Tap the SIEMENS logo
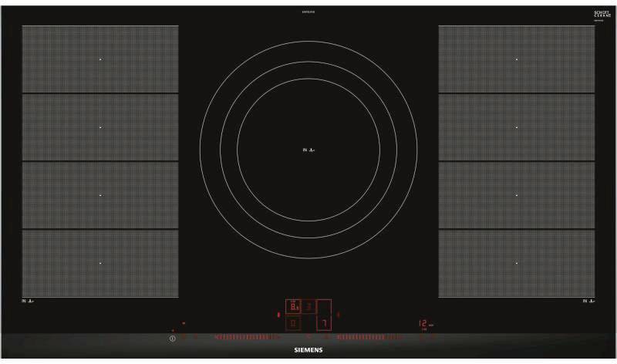Screen dimensions: 617x364 [x=308, y=350]
